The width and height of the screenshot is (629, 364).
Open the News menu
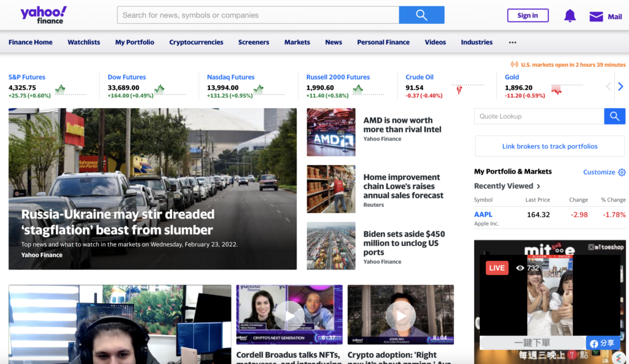[334, 42]
